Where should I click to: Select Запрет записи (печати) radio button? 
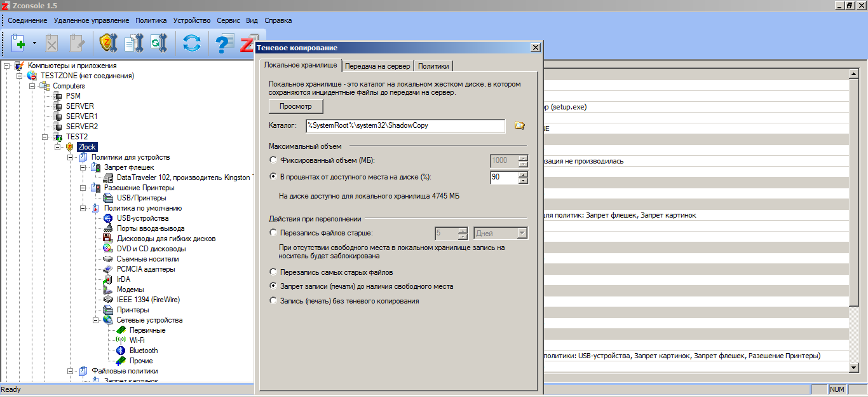(273, 286)
